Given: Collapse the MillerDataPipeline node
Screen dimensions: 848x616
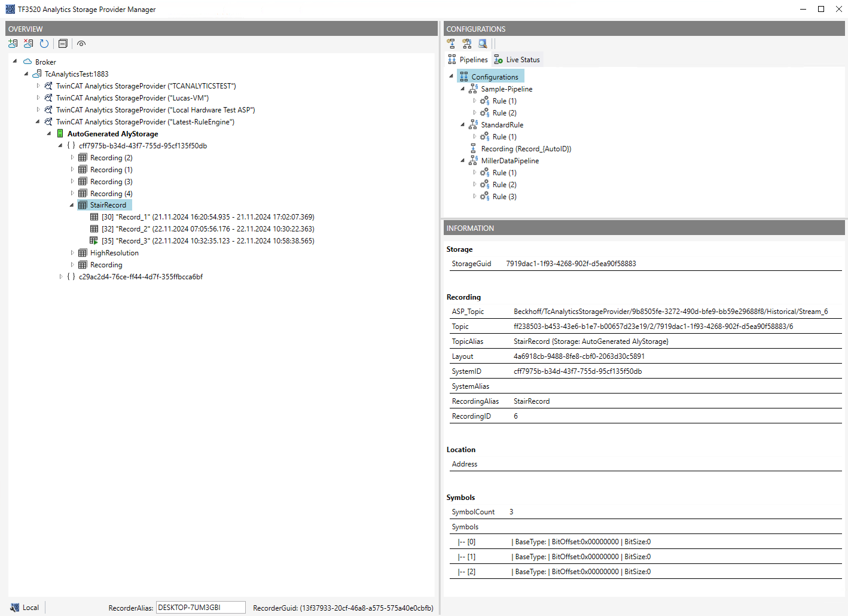Looking at the screenshot, I should point(463,161).
